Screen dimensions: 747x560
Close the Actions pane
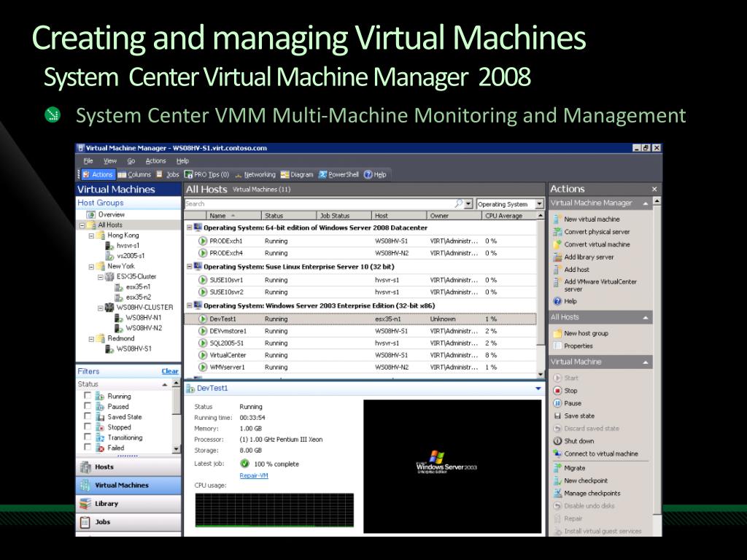click(654, 189)
